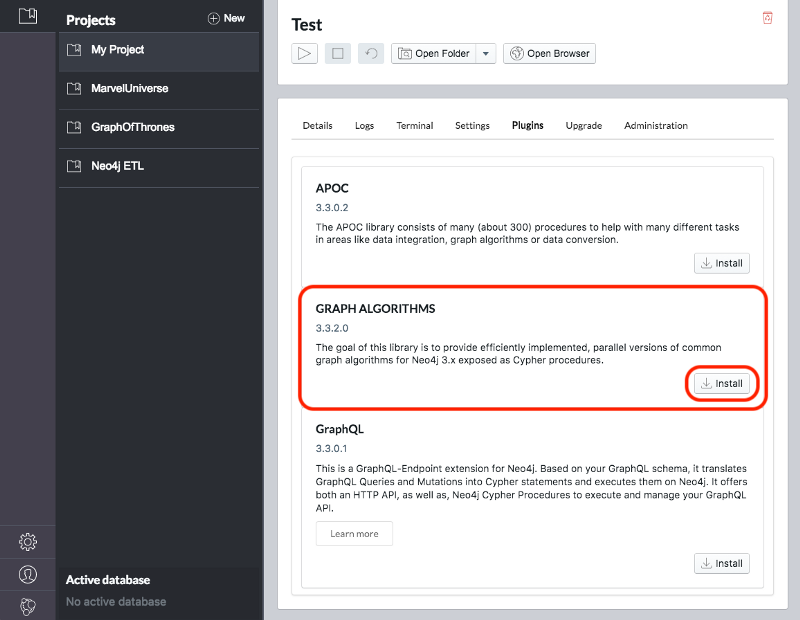This screenshot has width=800, height=620.
Task: Click Learn more under GraphQL
Action: pos(354,534)
